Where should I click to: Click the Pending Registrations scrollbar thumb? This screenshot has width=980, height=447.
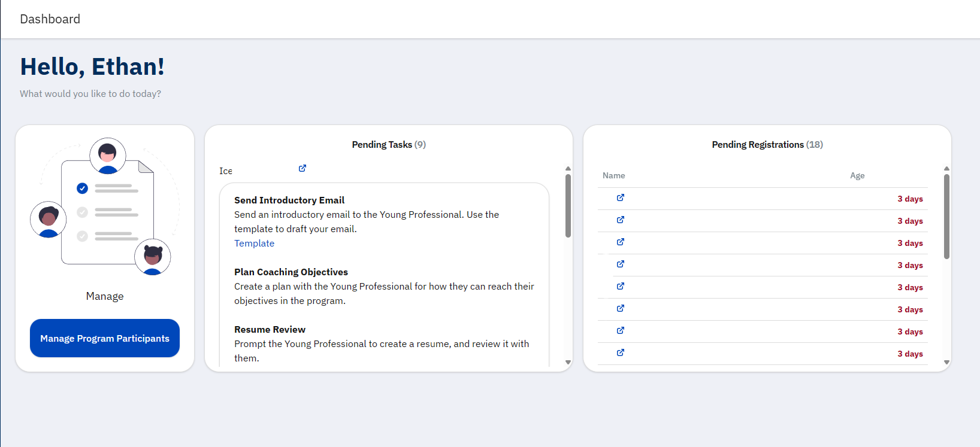pyautogui.click(x=946, y=216)
